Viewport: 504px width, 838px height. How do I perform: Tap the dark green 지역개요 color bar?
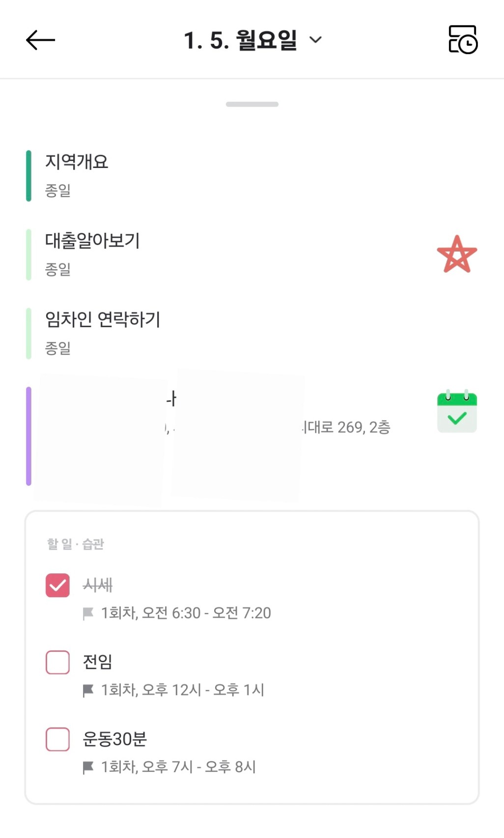(28, 176)
